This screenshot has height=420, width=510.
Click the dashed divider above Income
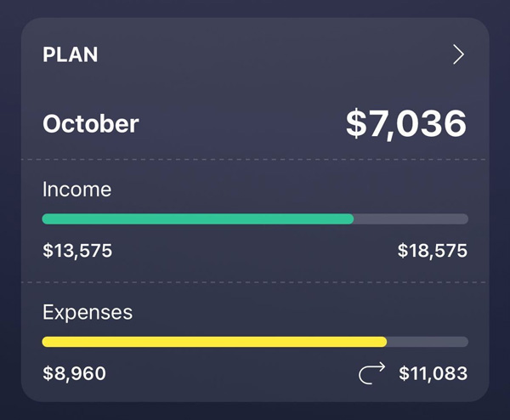pos(255,160)
